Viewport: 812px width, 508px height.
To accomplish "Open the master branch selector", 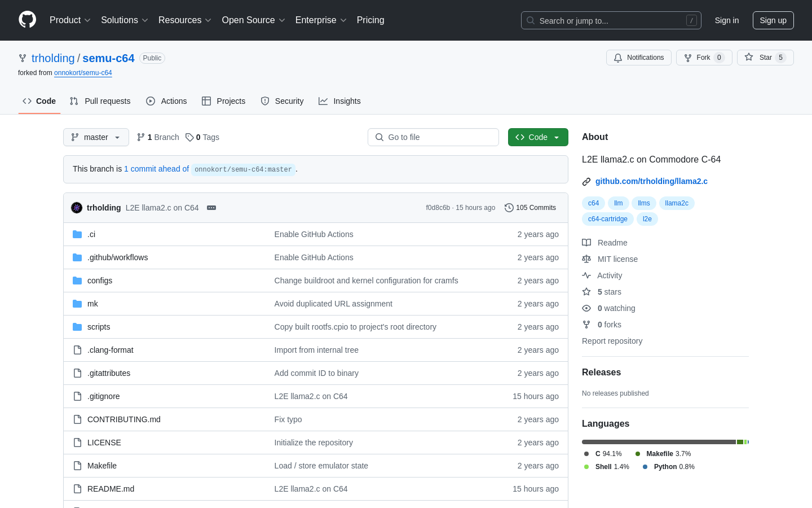I will click(96, 137).
